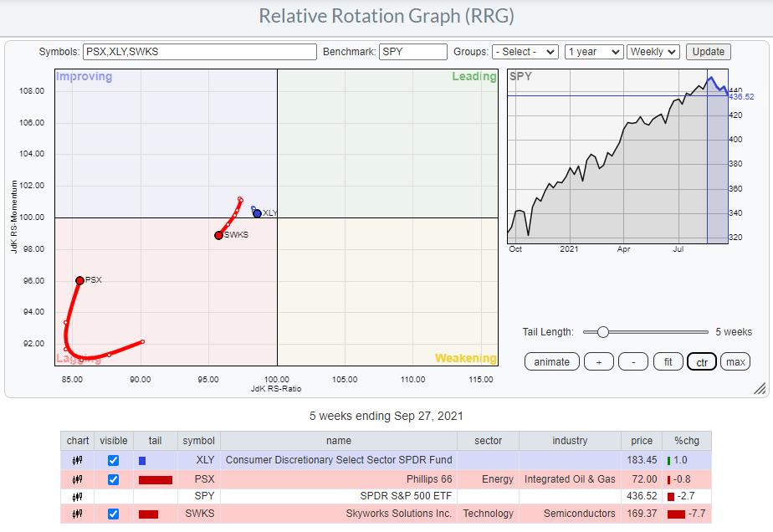Expand the Weekly interval dropdown

653,52
